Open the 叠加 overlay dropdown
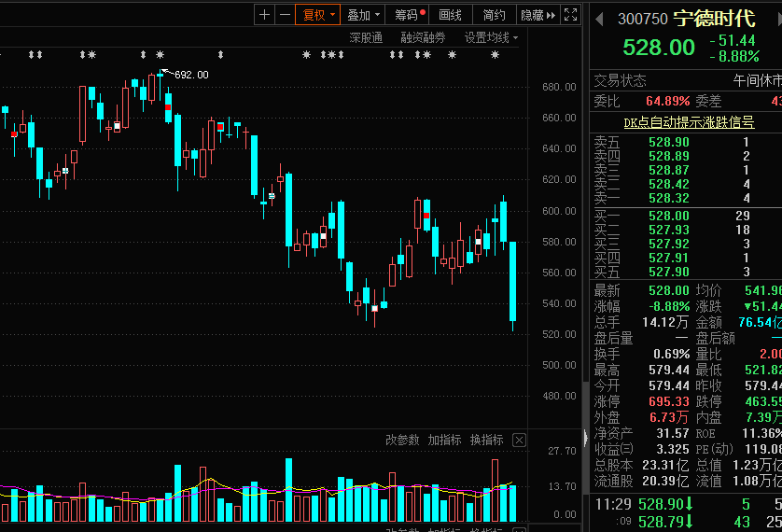The height and width of the screenshot is (532, 782). coord(362,14)
